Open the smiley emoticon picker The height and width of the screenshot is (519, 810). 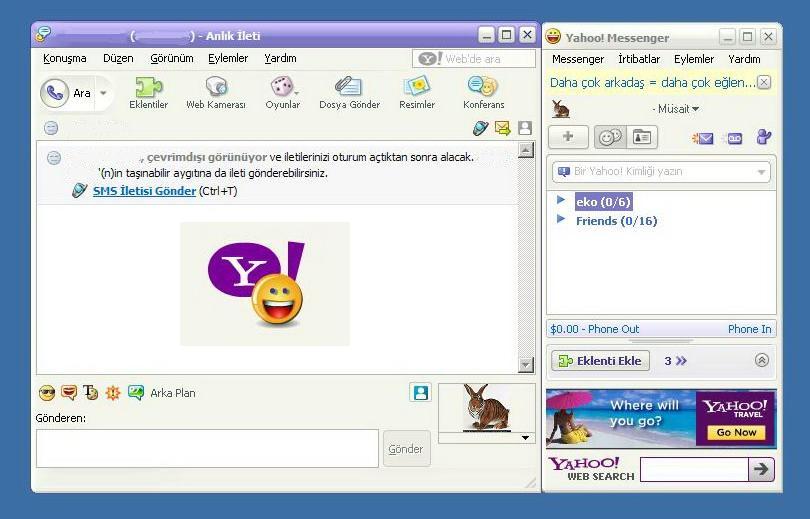(x=47, y=393)
